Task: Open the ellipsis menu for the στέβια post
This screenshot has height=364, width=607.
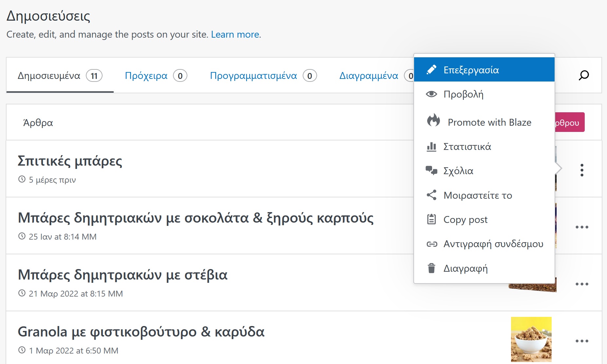Action: [582, 284]
